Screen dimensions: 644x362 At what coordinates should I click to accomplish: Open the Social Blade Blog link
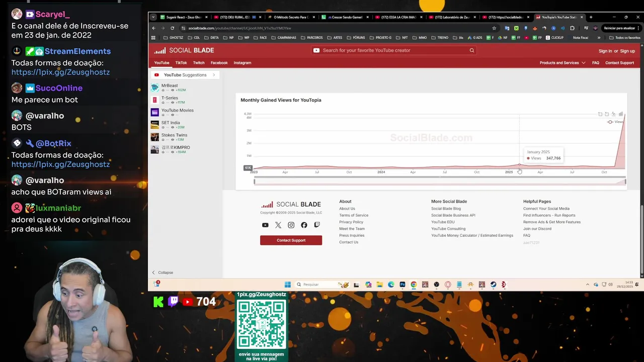[x=446, y=209]
